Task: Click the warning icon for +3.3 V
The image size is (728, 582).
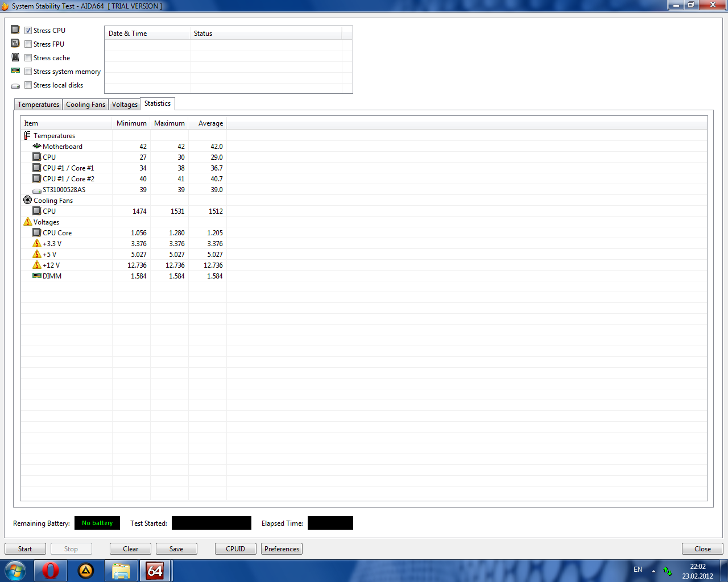Action: [37, 243]
